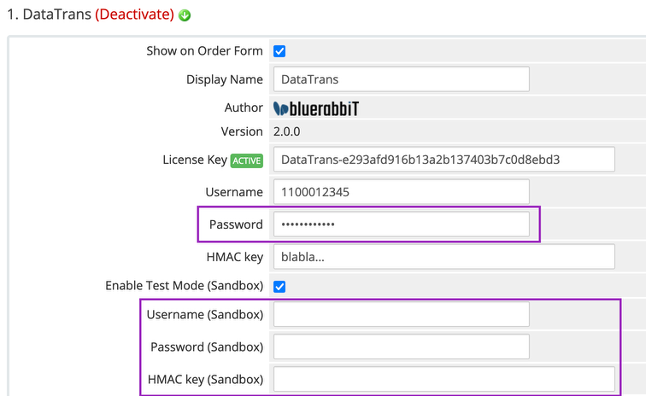646x396 pixels.
Task: Click the HMAC key field containing blabla...
Action: click(x=444, y=257)
